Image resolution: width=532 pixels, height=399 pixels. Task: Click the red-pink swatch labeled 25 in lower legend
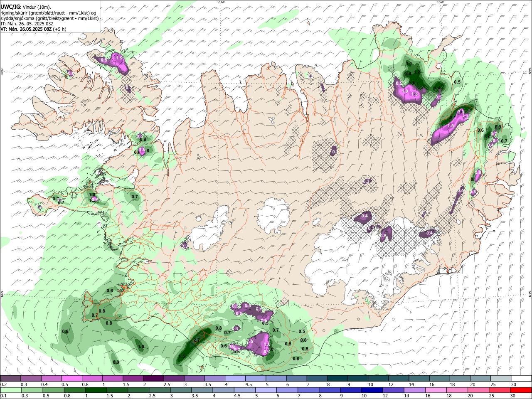(x=499, y=390)
